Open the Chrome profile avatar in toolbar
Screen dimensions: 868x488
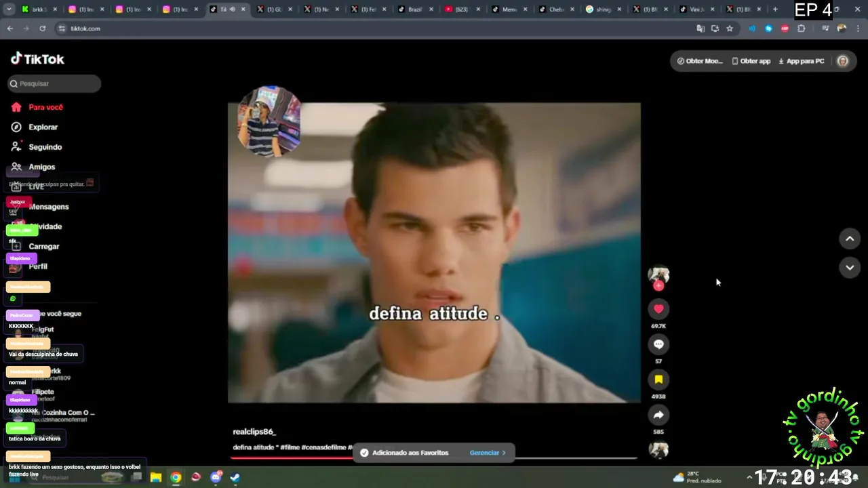coord(842,28)
